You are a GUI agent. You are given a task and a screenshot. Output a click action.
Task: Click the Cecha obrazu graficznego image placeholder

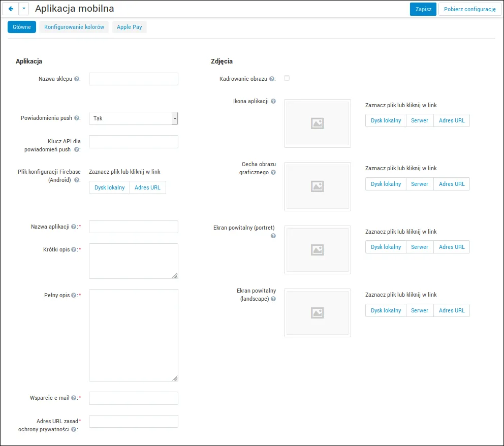tap(317, 186)
